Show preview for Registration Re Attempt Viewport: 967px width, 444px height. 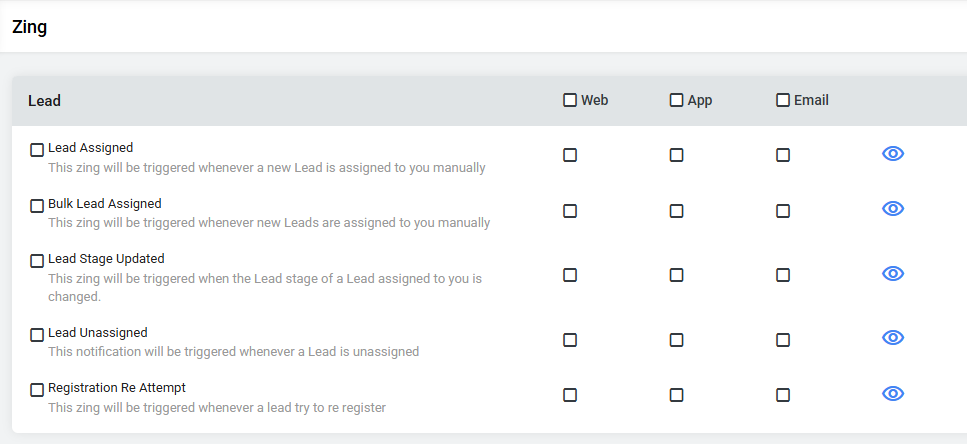coord(892,393)
